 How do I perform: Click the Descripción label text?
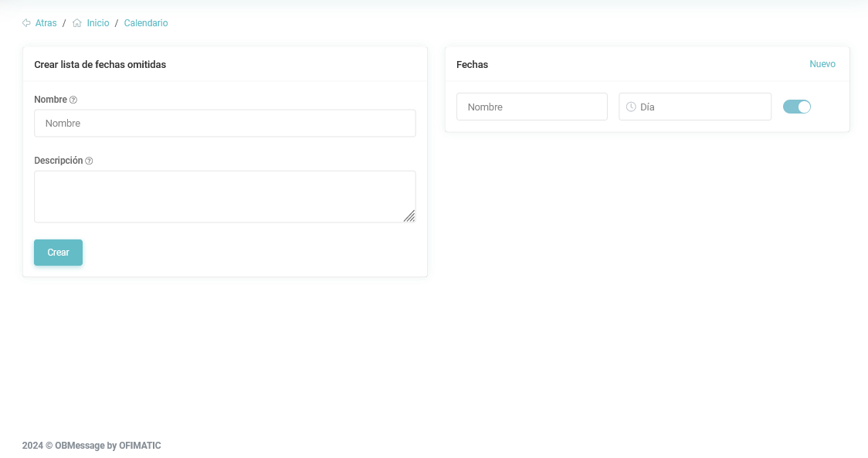click(59, 161)
